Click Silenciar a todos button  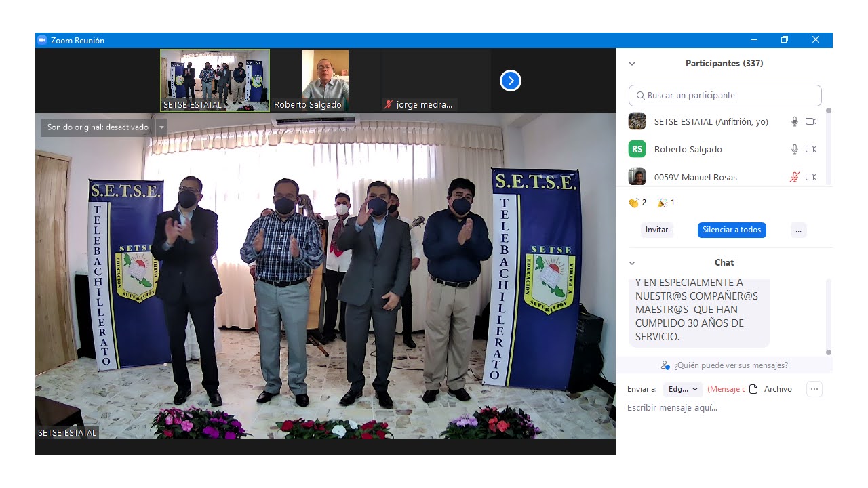point(732,230)
